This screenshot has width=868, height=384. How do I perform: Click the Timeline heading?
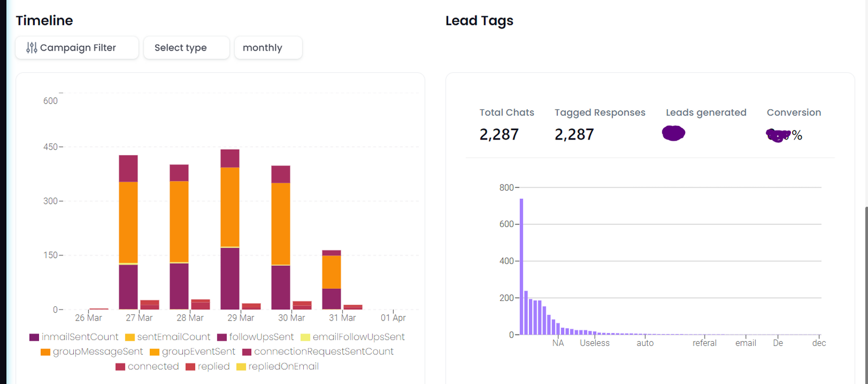pos(44,21)
